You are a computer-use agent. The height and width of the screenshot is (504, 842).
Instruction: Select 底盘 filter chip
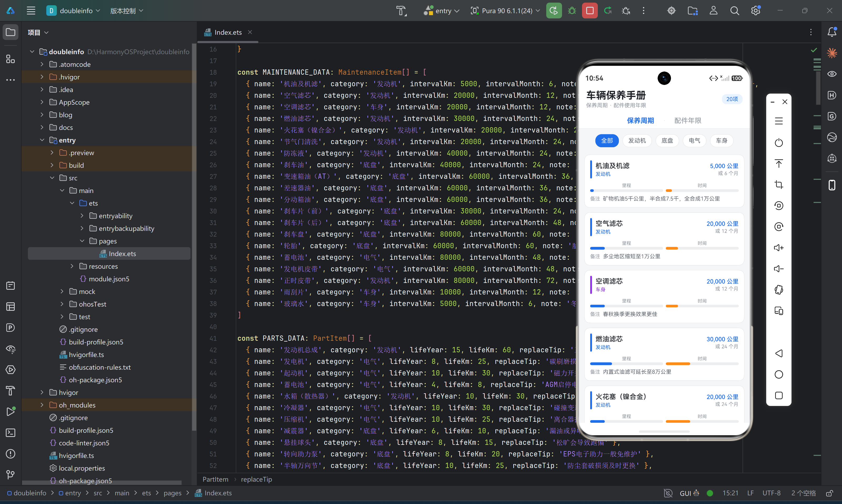pos(667,141)
